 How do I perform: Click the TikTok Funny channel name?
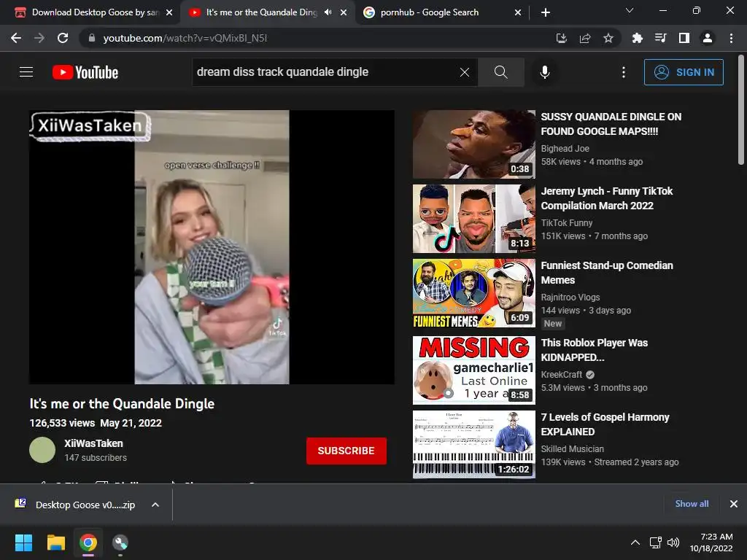tap(566, 223)
